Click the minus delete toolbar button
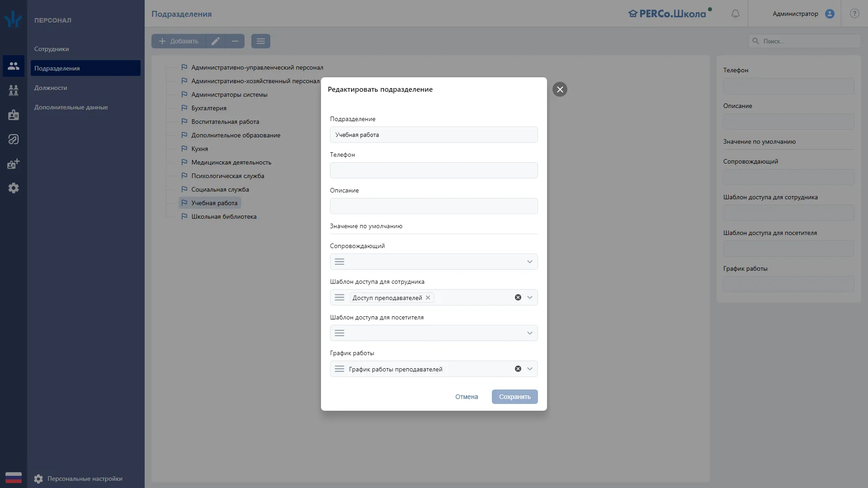 click(x=235, y=41)
